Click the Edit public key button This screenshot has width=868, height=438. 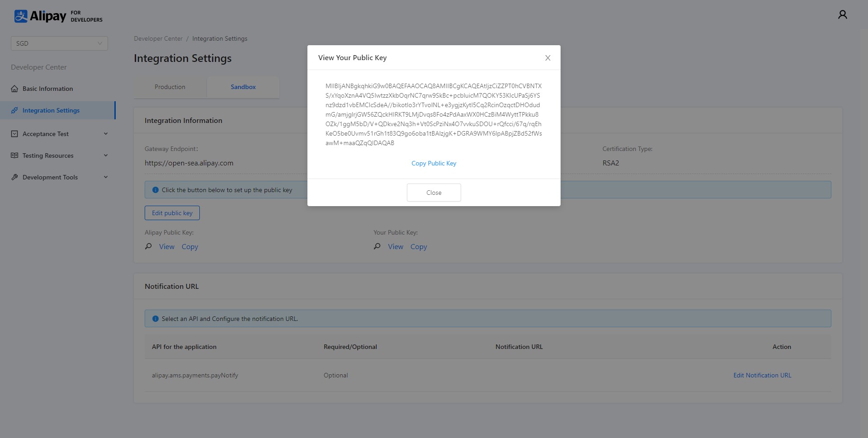172,213
